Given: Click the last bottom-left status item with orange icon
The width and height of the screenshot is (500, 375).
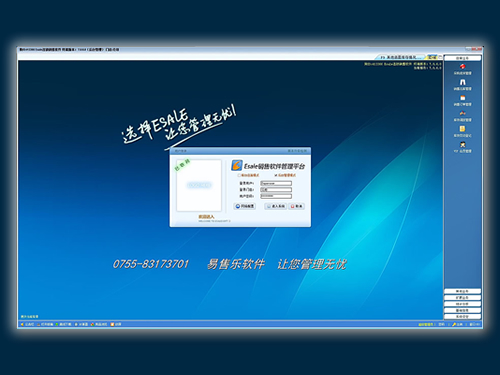Looking at the screenshot, I should [116, 324].
